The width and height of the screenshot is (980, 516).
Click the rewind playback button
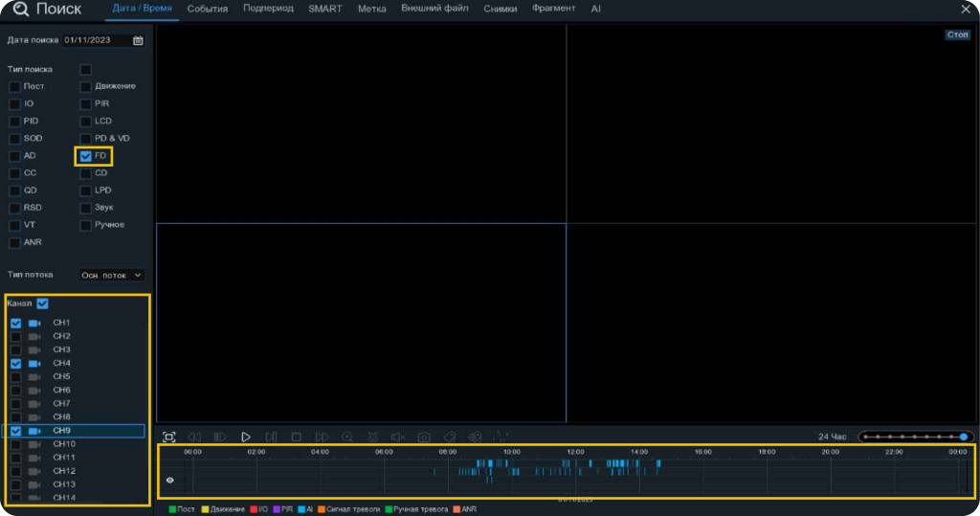(x=194, y=437)
